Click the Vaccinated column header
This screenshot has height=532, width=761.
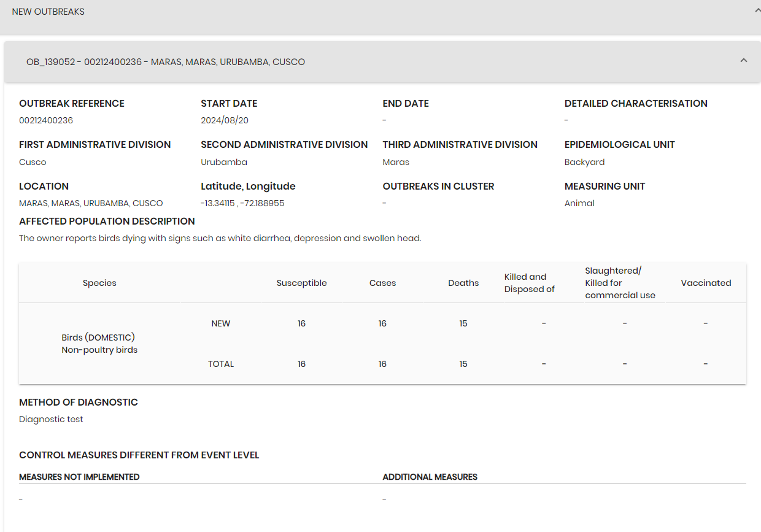[706, 283]
